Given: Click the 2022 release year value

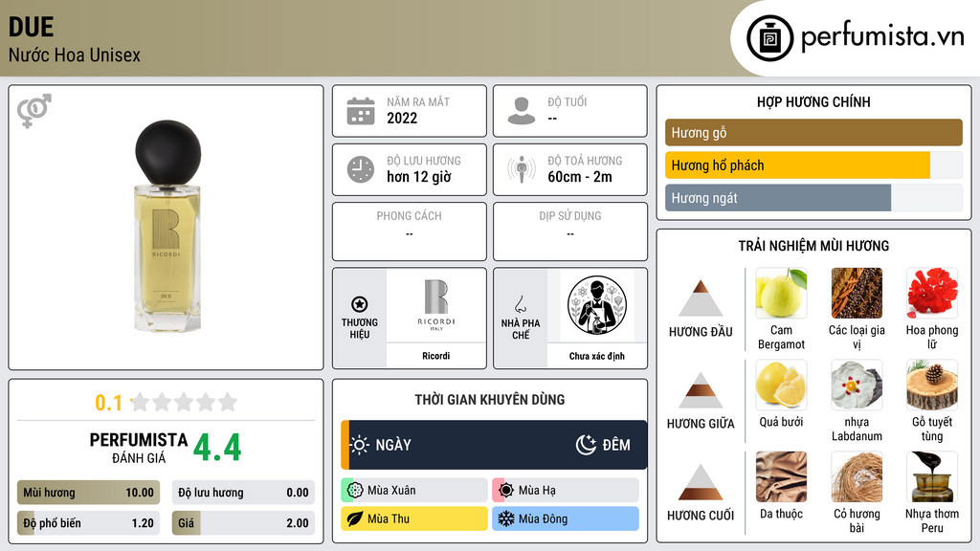Looking at the screenshot, I should point(402,118).
